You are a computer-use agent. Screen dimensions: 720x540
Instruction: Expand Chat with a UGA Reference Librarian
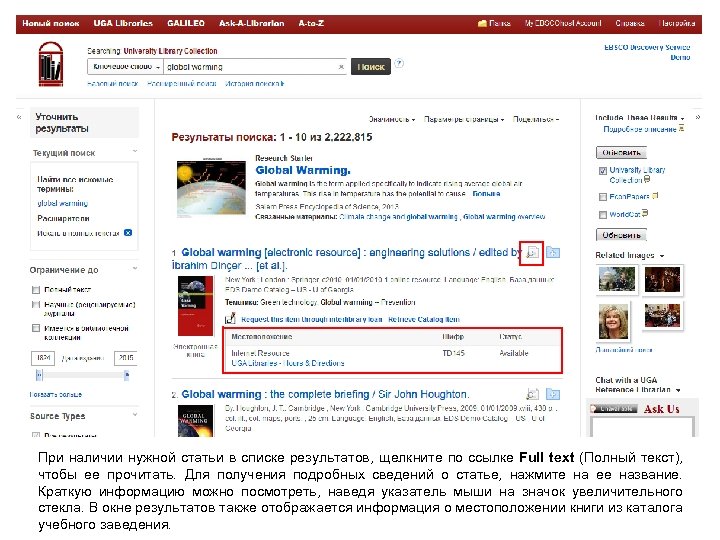[678, 390]
